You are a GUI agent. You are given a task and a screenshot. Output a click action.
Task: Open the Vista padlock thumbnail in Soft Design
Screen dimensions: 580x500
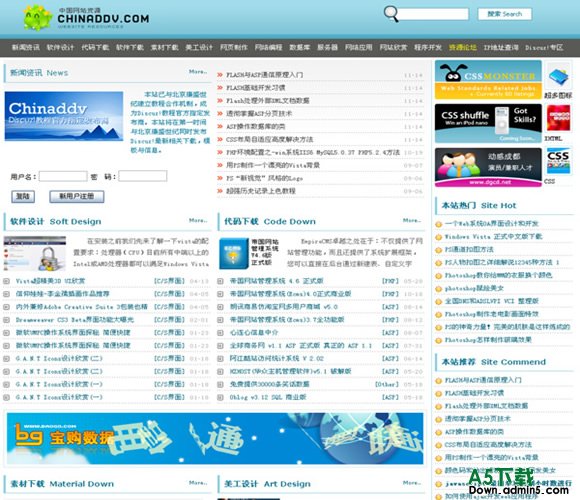tap(35, 253)
